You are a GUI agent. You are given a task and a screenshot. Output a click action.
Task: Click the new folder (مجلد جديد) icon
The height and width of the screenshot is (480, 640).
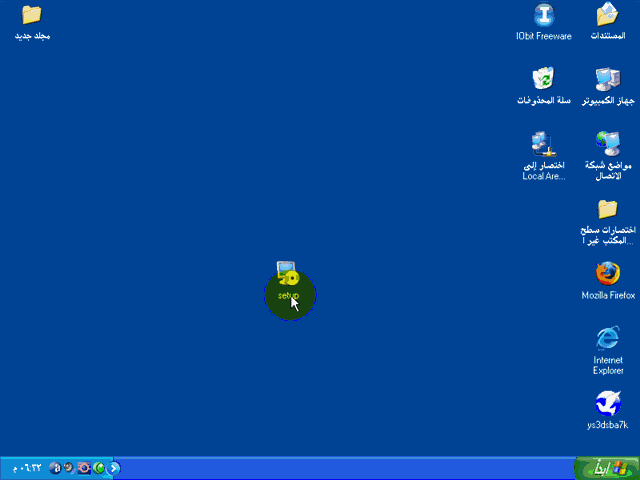click(x=32, y=16)
